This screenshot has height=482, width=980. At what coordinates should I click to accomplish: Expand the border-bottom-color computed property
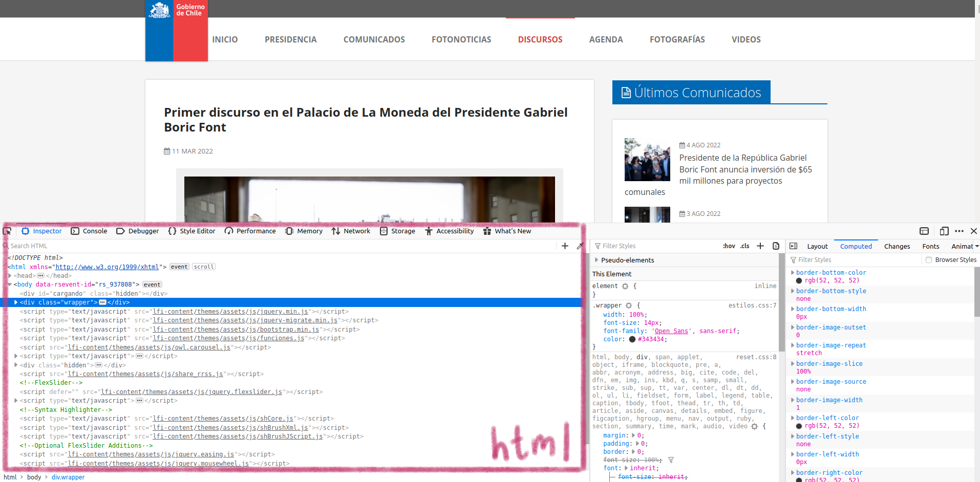(x=792, y=272)
